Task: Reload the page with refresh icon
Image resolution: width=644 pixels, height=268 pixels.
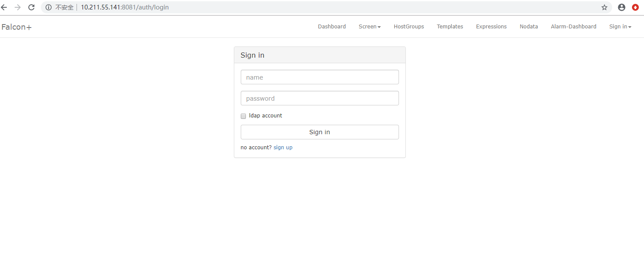Action: [x=31, y=7]
